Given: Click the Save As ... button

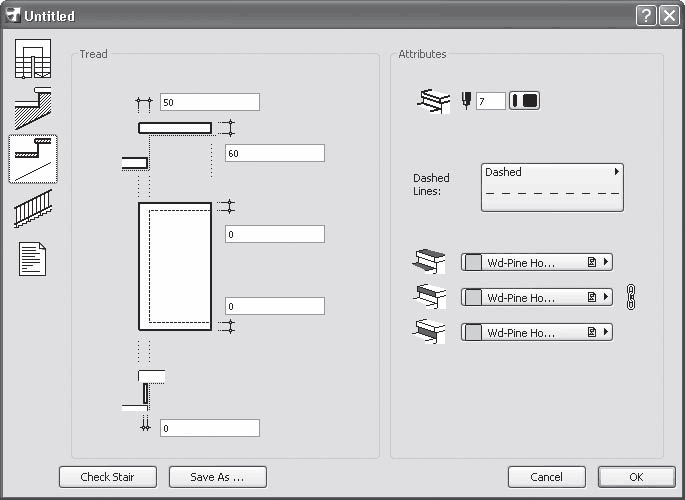Looking at the screenshot, I should (x=219, y=477).
